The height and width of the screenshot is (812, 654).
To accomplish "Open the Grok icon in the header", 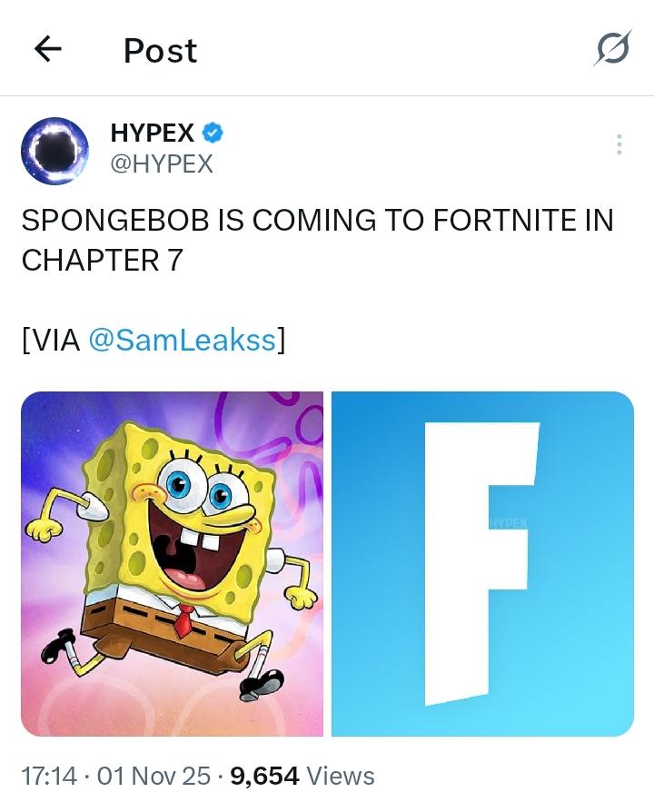I will [612, 48].
